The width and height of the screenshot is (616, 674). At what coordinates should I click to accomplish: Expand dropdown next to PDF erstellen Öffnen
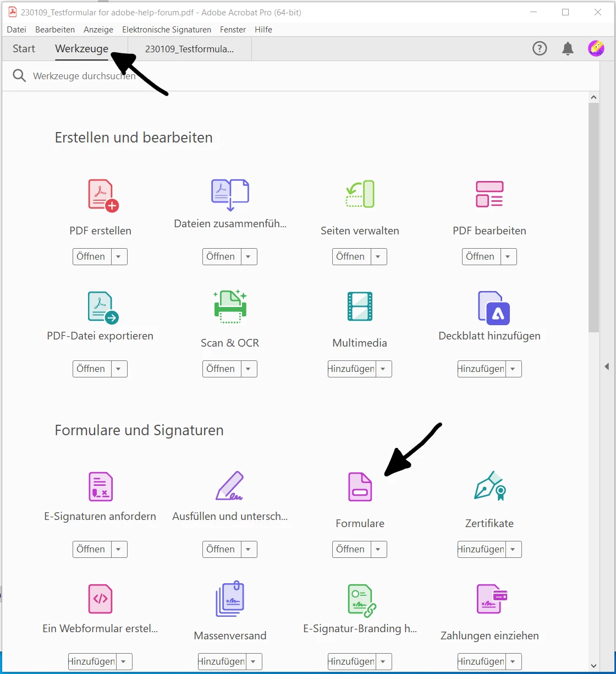click(119, 256)
